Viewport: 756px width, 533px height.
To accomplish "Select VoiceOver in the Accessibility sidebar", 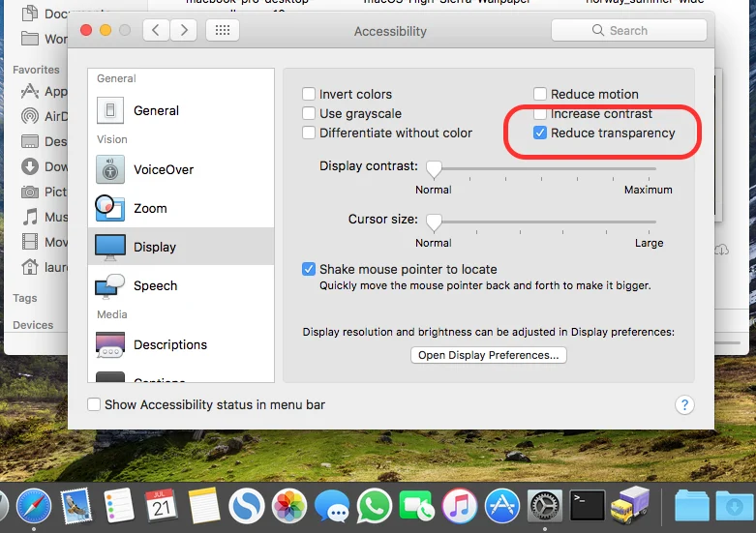I will 181,169.
